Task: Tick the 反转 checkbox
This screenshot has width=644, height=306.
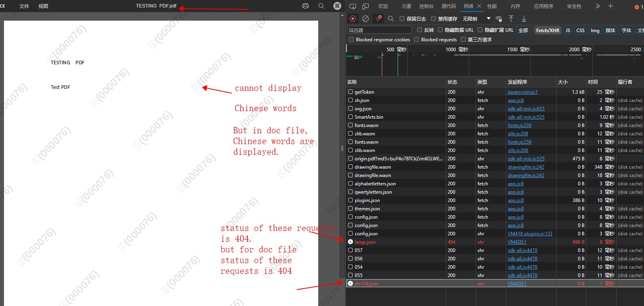Action: (x=420, y=30)
